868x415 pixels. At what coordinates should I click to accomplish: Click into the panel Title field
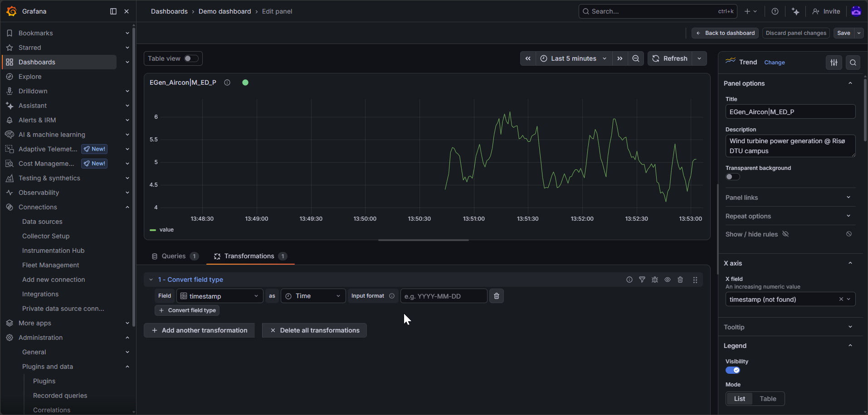pos(790,112)
